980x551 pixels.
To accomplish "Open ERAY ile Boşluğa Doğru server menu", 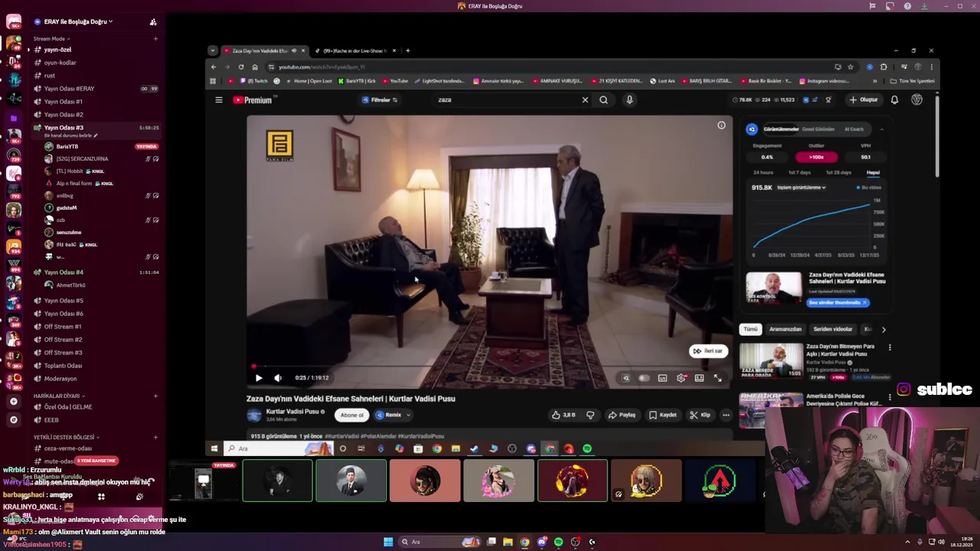I will (x=77, y=21).
